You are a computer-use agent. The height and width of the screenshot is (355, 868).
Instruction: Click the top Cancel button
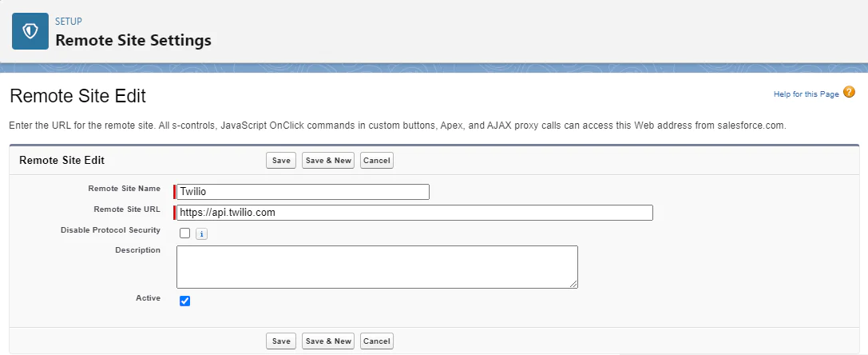377,160
